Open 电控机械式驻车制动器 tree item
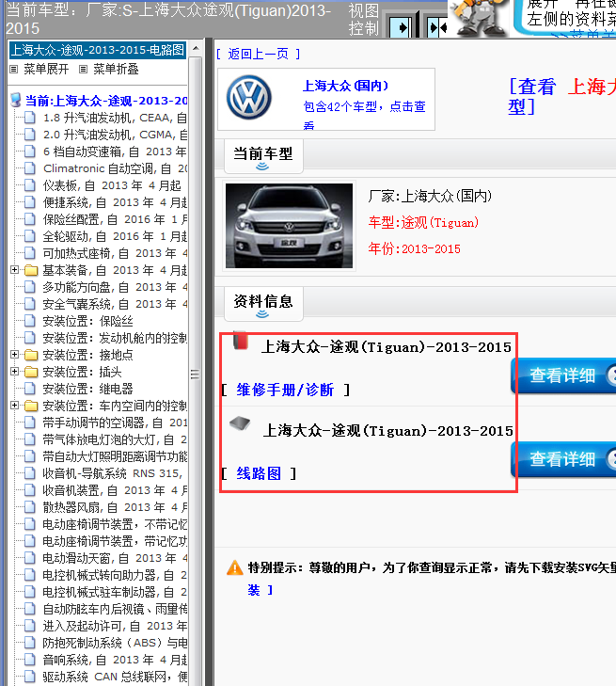 coord(115,592)
